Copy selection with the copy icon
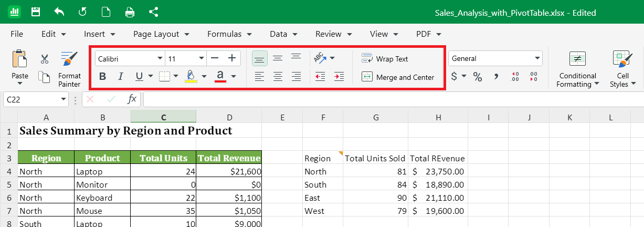 (x=44, y=77)
